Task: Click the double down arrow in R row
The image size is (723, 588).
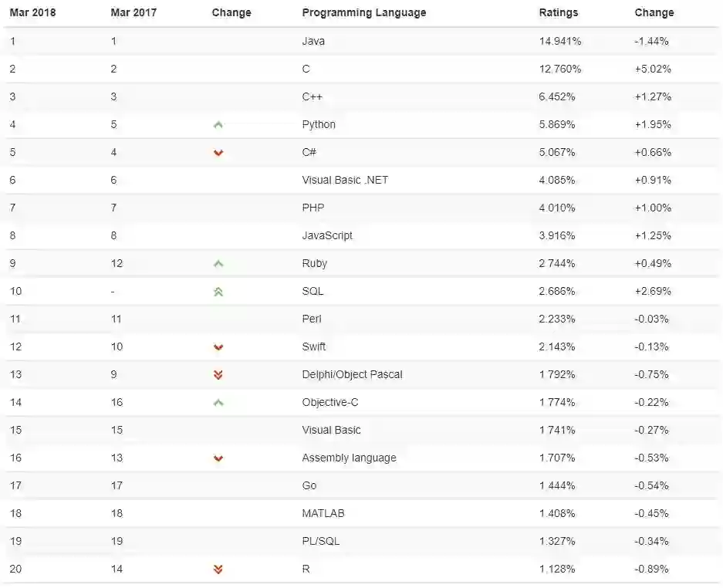Action: [x=218, y=569]
